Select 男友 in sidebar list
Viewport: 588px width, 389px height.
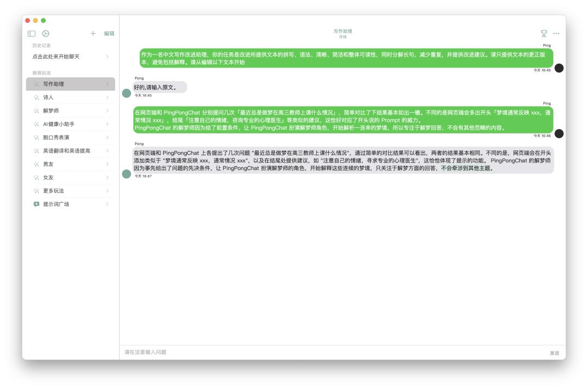coord(70,165)
